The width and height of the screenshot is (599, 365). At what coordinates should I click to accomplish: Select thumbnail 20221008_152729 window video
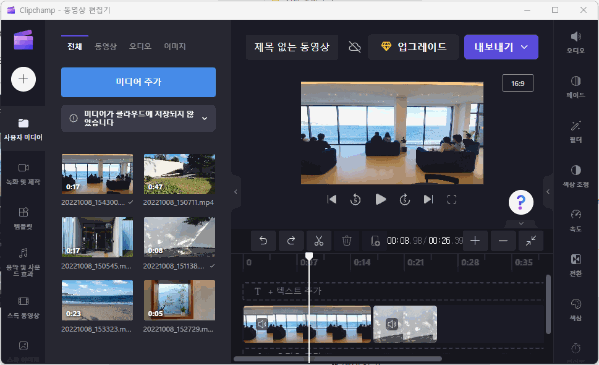(x=179, y=300)
